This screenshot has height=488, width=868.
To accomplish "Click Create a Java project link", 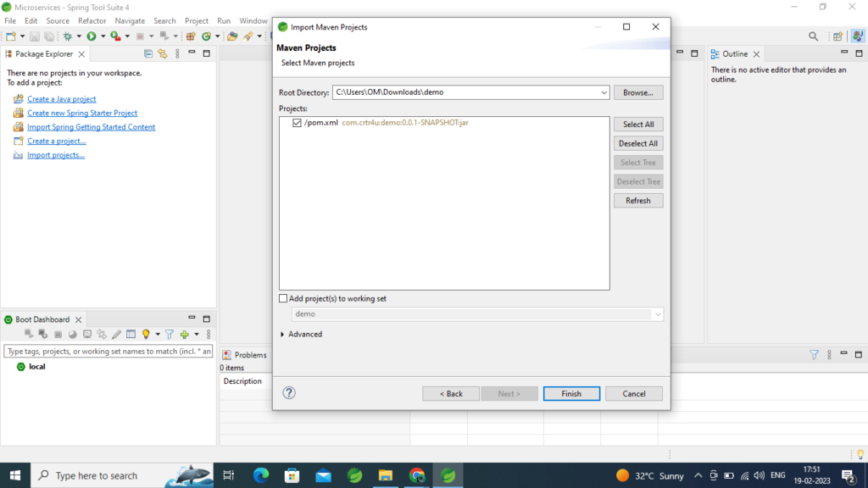I will 61,99.
